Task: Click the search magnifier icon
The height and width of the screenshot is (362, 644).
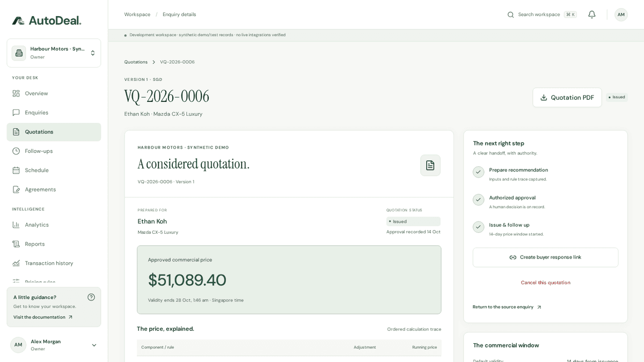Action: 511,14
